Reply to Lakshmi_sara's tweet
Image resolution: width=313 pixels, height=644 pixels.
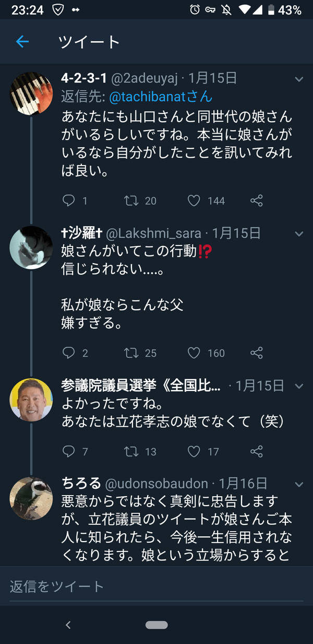(69, 353)
